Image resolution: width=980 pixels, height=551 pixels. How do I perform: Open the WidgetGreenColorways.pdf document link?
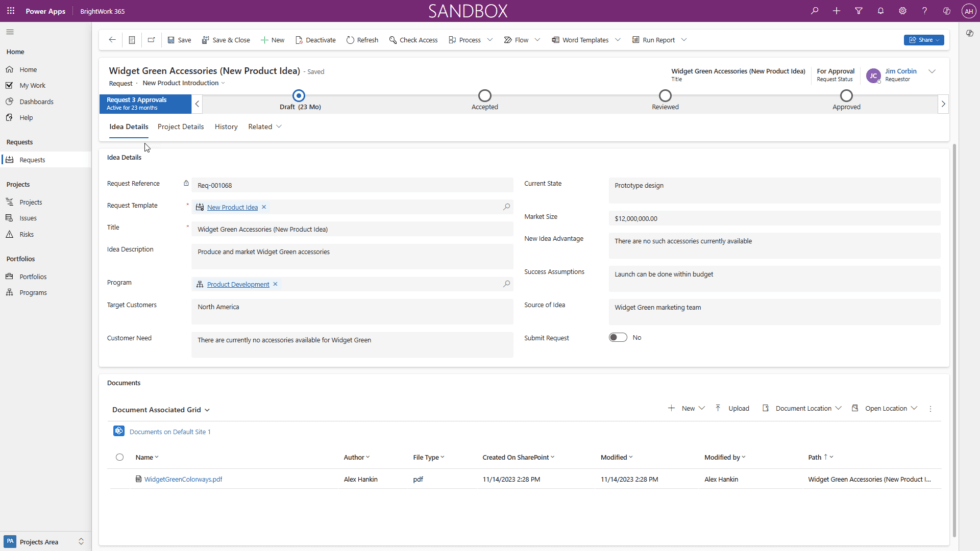[183, 479]
